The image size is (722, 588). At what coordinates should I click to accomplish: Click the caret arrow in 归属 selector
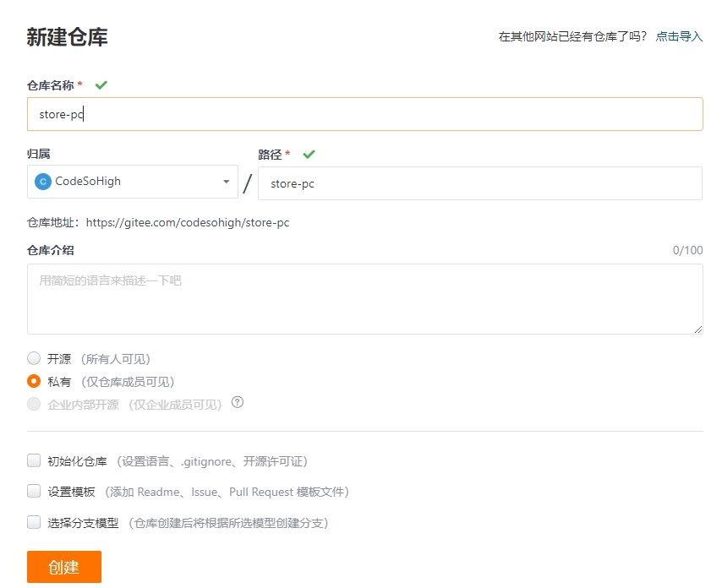tap(226, 182)
